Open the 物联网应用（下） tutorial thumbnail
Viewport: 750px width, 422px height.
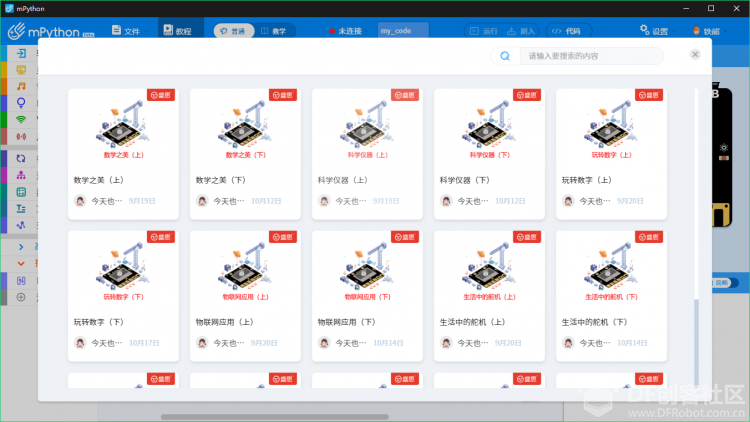(x=367, y=270)
